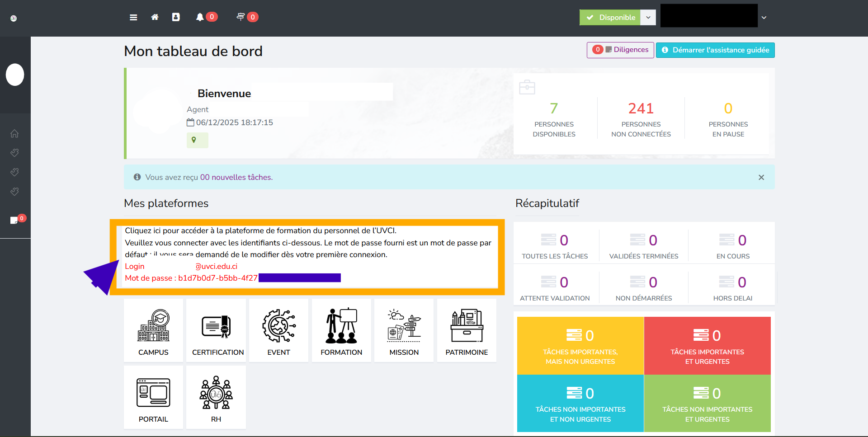The height and width of the screenshot is (437, 868).
Task: Click Démarrer l'assistance guidée
Action: tap(715, 50)
